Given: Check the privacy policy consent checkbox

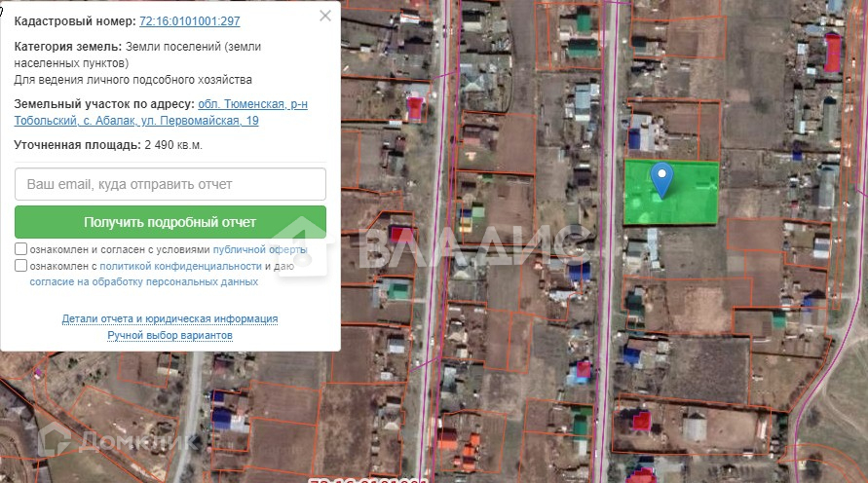Looking at the screenshot, I should pyautogui.click(x=21, y=266).
